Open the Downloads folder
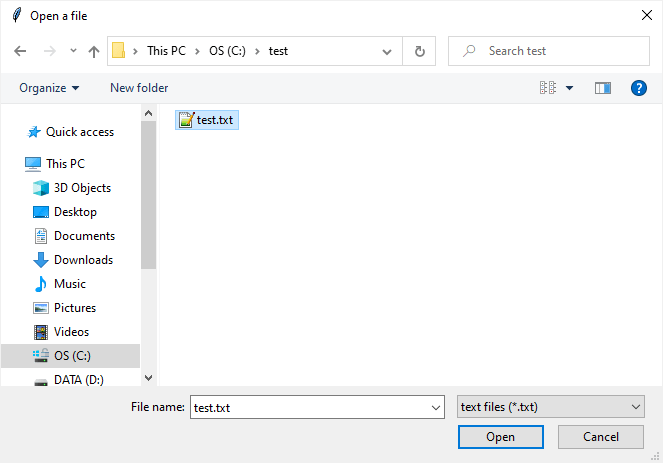This screenshot has height=463, width=663. pyautogui.click(x=83, y=260)
